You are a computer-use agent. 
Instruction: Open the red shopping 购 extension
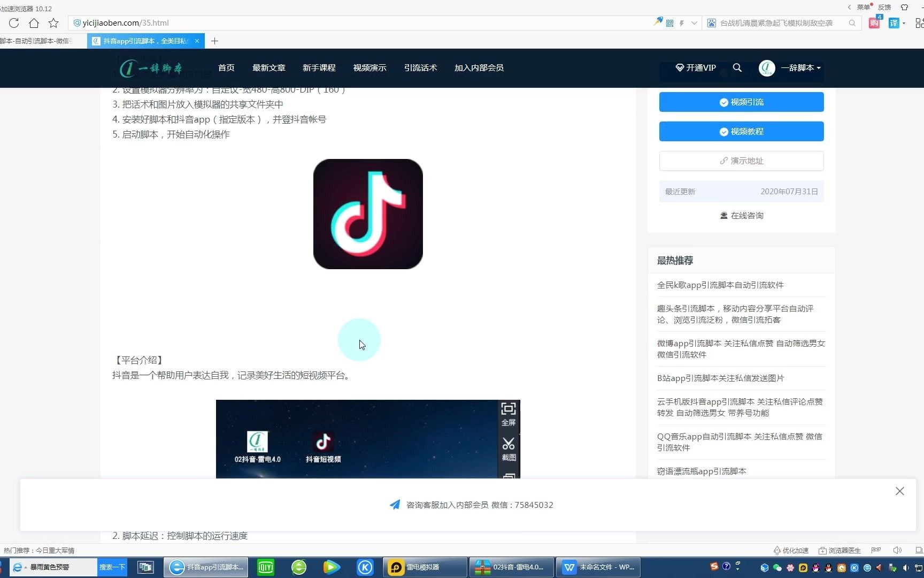[875, 23]
